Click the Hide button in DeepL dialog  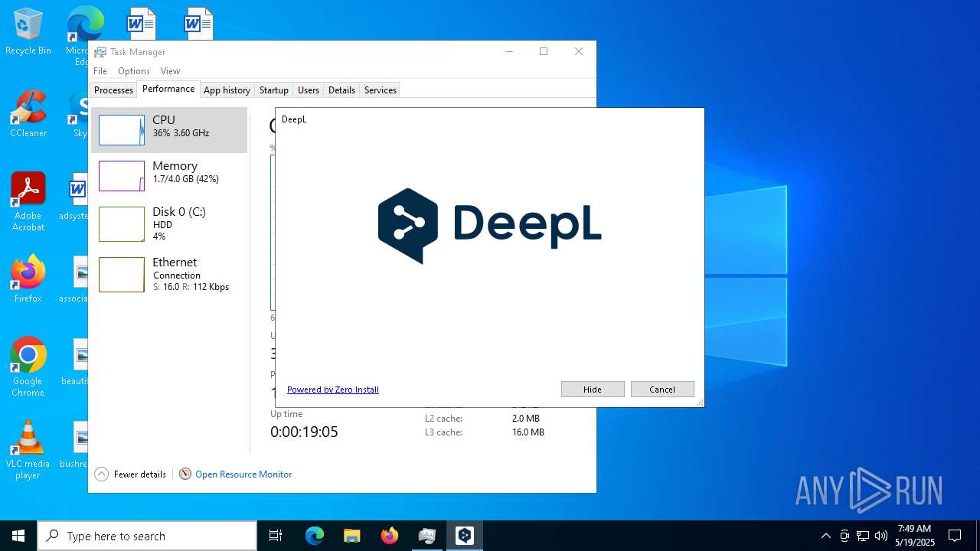pos(593,390)
